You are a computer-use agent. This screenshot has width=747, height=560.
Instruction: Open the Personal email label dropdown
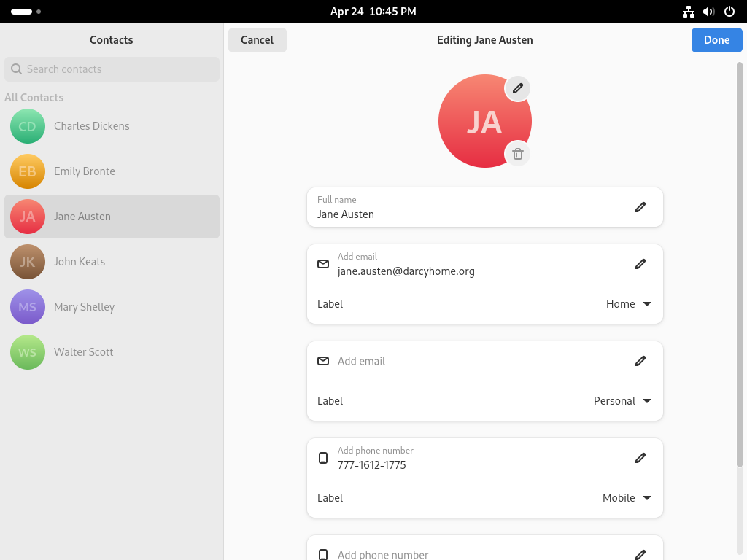point(622,401)
